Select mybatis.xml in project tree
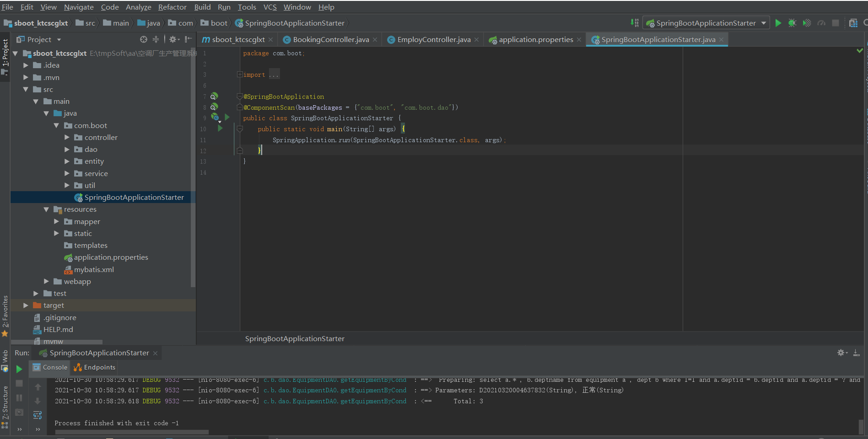 tap(94, 269)
